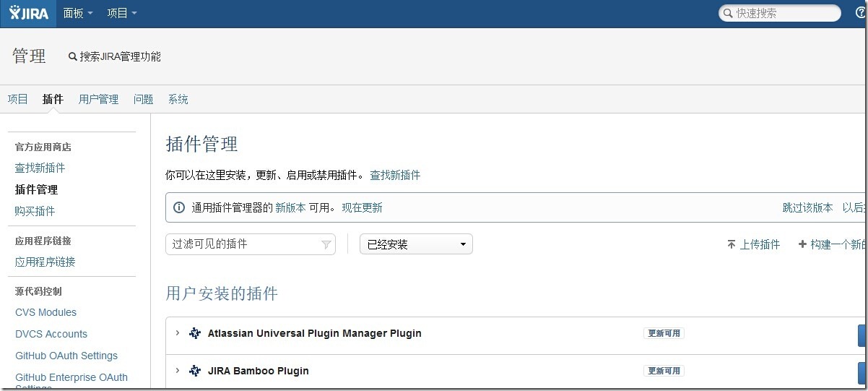Click the info icon in update notice
This screenshot has height=391, width=868.
[179, 208]
